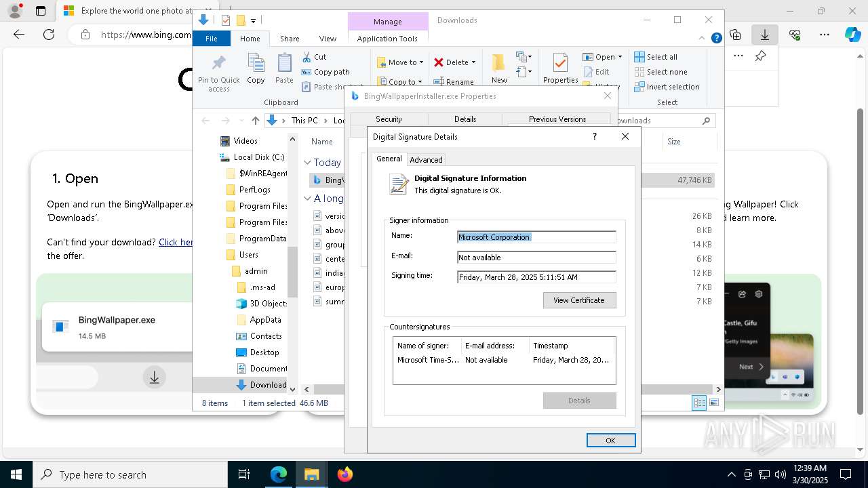Switch to the Advanced tab
This screenshot has width=868, height=488.
pyautogui.click(x=426, y=160)
